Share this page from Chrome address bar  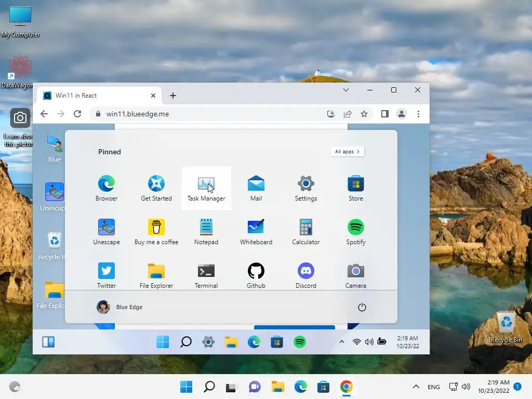pyautogui.click(x=348, y=114)
